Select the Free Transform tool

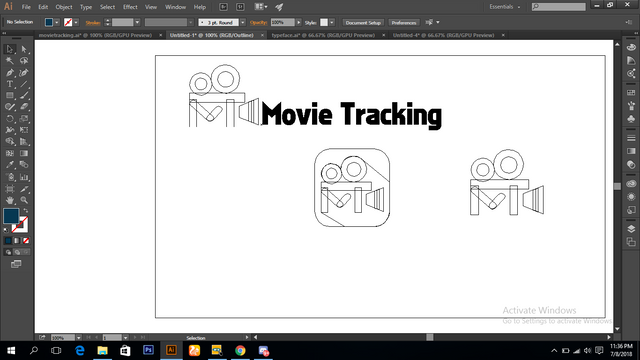coord(24,130)
